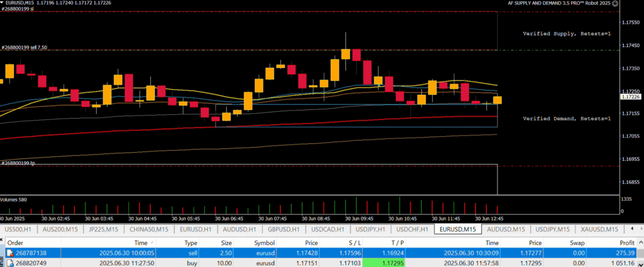Screen dimensions: 644x267
Task: Open the CHINA50,M15 chart tab
Action: (x=148, y=229)
